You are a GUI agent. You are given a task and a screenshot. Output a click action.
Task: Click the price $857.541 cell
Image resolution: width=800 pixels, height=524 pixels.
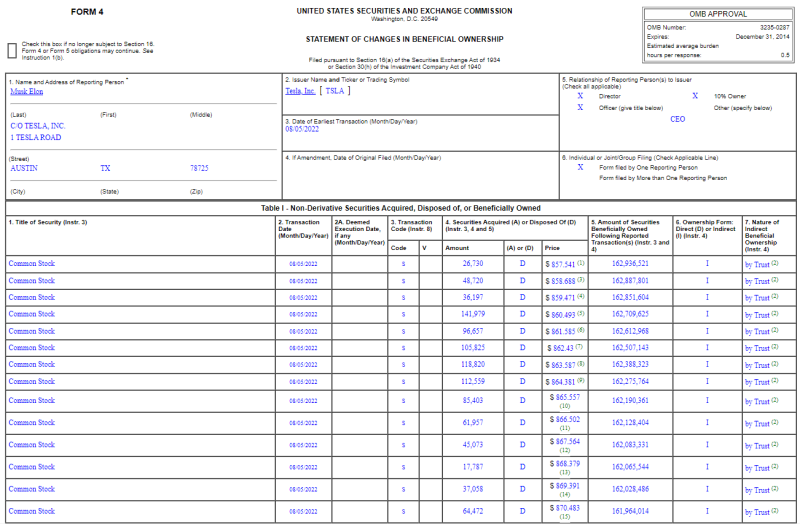pyautogui.click(x=563, y=264)
